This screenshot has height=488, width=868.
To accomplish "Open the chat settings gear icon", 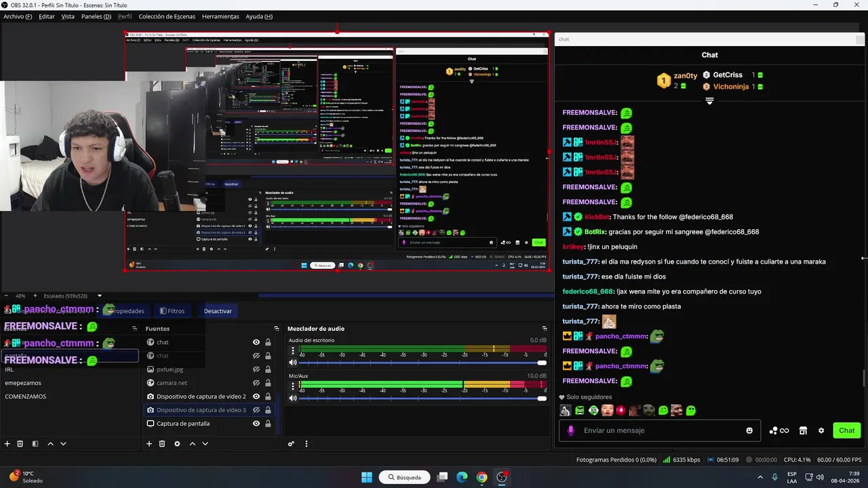I will point(821,430).
